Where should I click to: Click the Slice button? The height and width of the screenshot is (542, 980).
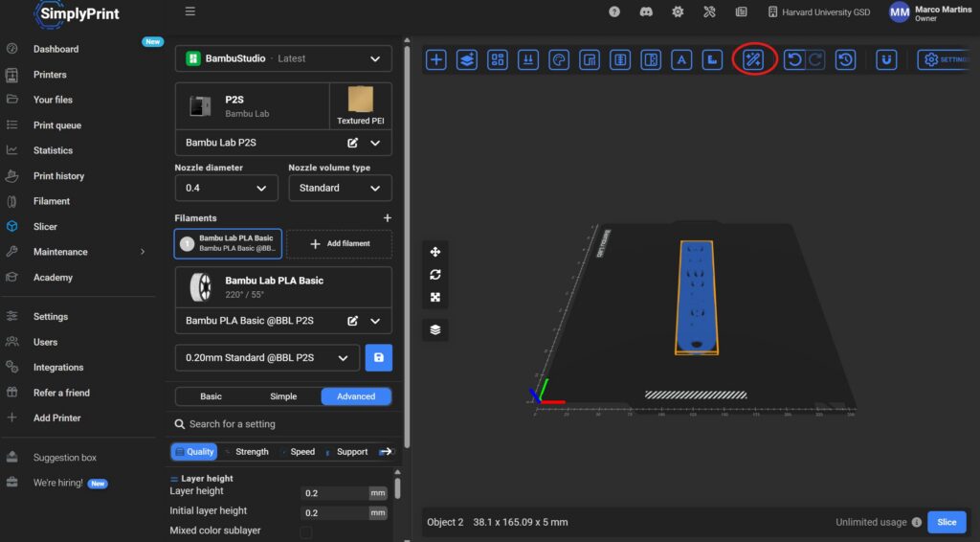(x=947, y=522)
